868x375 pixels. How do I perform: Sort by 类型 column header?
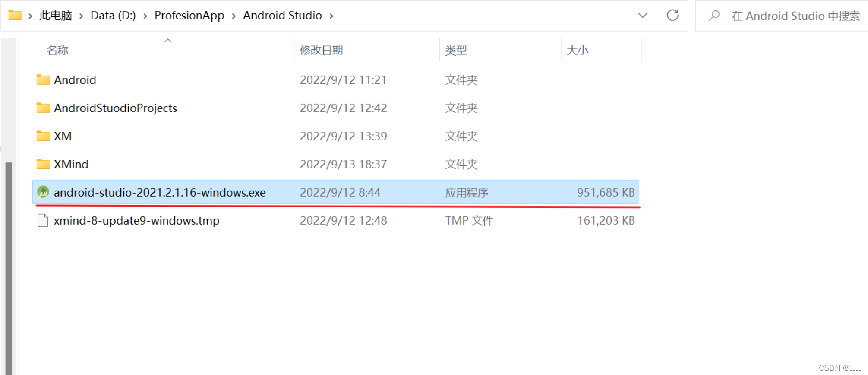[x=456, y=51]
